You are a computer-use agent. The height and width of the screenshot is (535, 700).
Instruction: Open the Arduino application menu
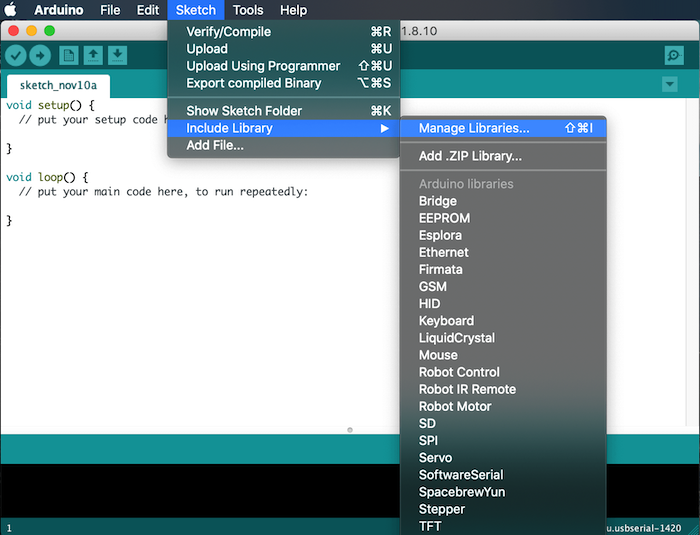58,10
